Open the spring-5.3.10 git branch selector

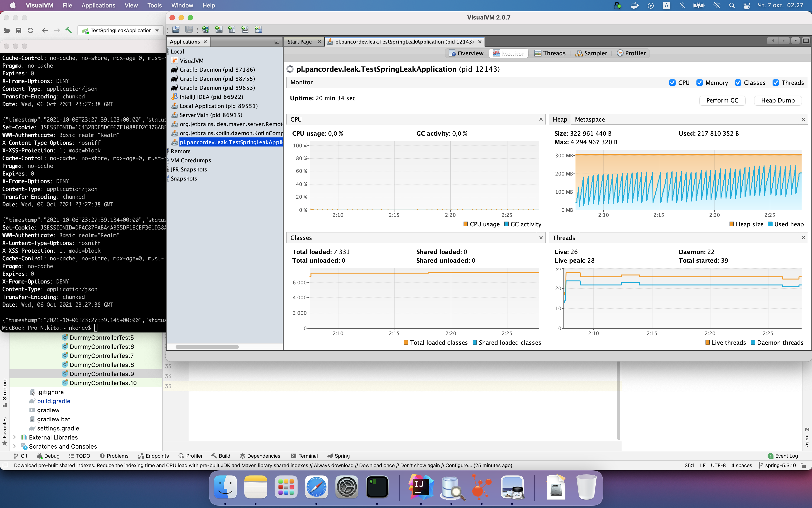pos(777,465)
